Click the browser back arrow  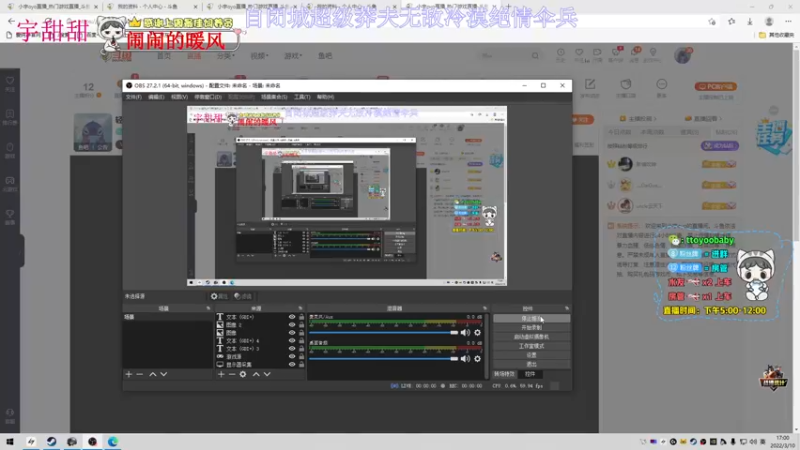point(11,21)
